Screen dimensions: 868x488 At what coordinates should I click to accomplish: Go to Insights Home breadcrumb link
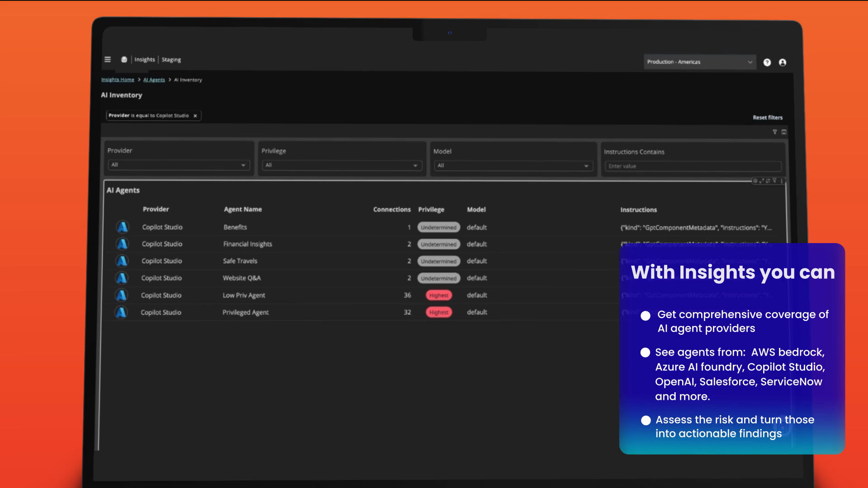118,80
